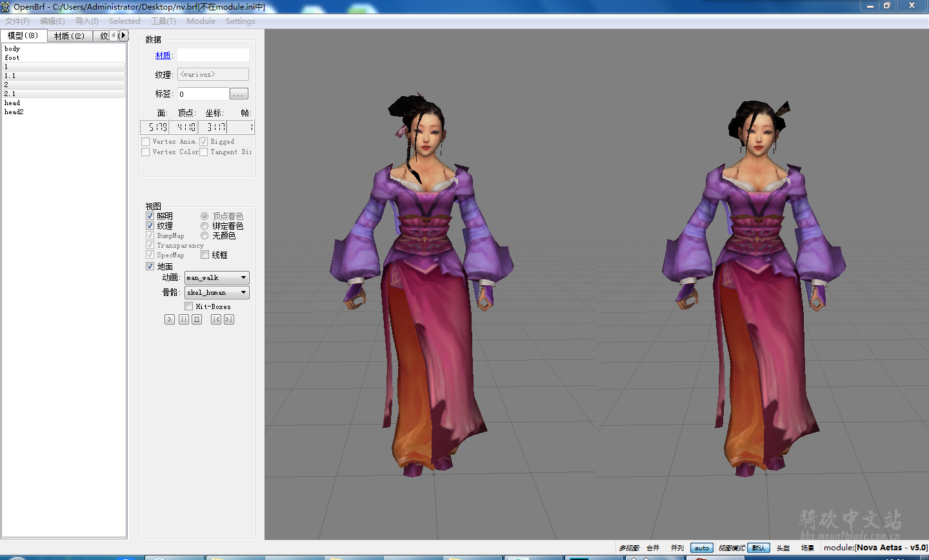Toggle the 纹理 texture checkbox in 视图
This screenshot has width=929, height=560.
150,226
